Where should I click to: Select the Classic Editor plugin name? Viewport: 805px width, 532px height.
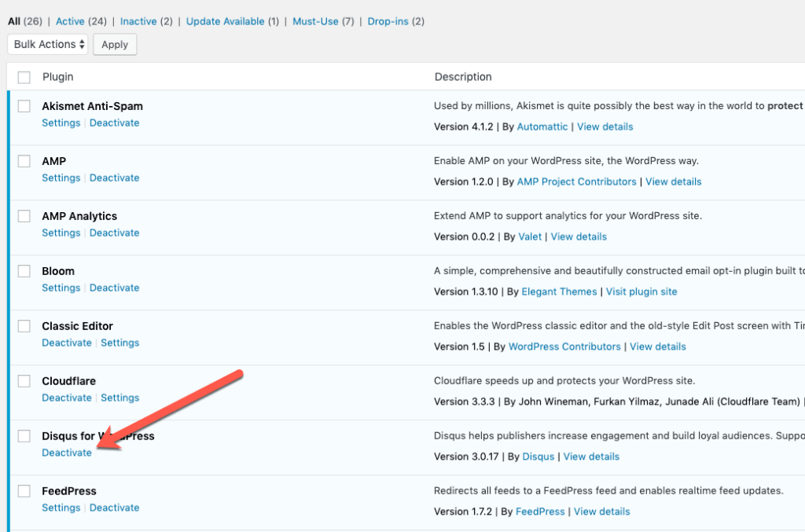tap(78, 326)
